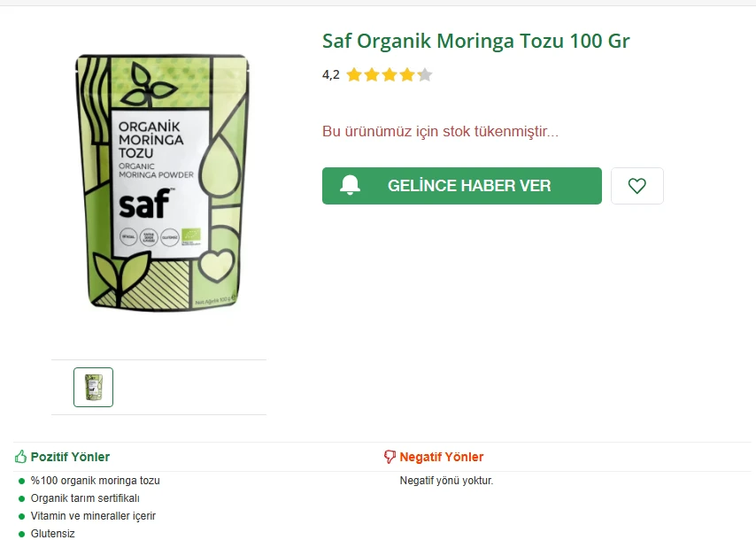Select the fifth grayed-out rating star
The image size is (756, 540).
pyautogui.click(x=425, y=74)
